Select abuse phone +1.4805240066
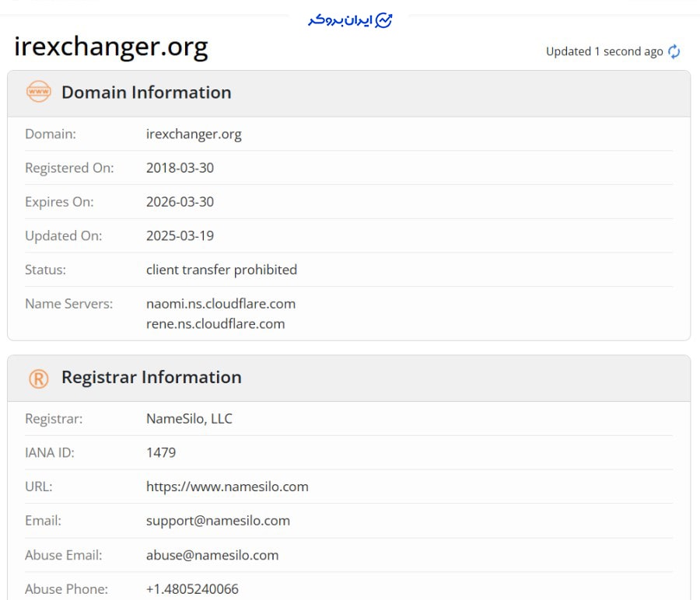Image resolution: width=700 pixels, height=600 pixels. pyautogui.click(x=192, y=589)
